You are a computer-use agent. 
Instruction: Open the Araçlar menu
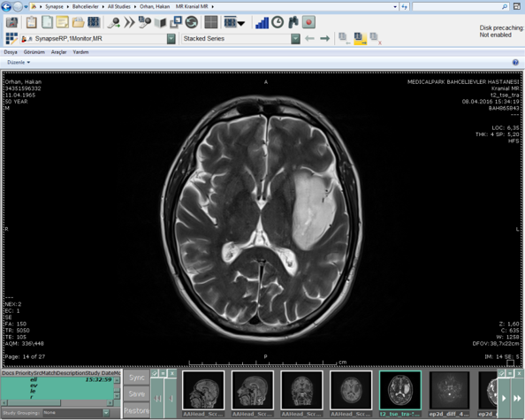click(x=58, y=52)
